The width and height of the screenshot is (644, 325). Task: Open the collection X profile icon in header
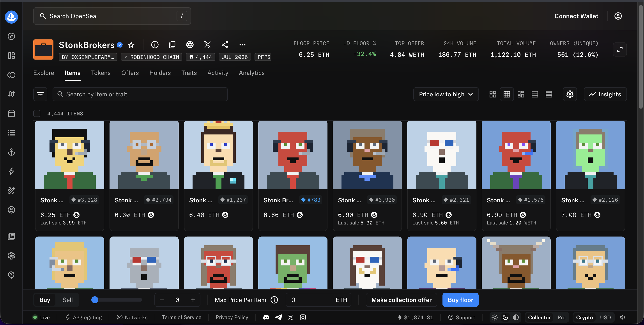tap(207, 45)
